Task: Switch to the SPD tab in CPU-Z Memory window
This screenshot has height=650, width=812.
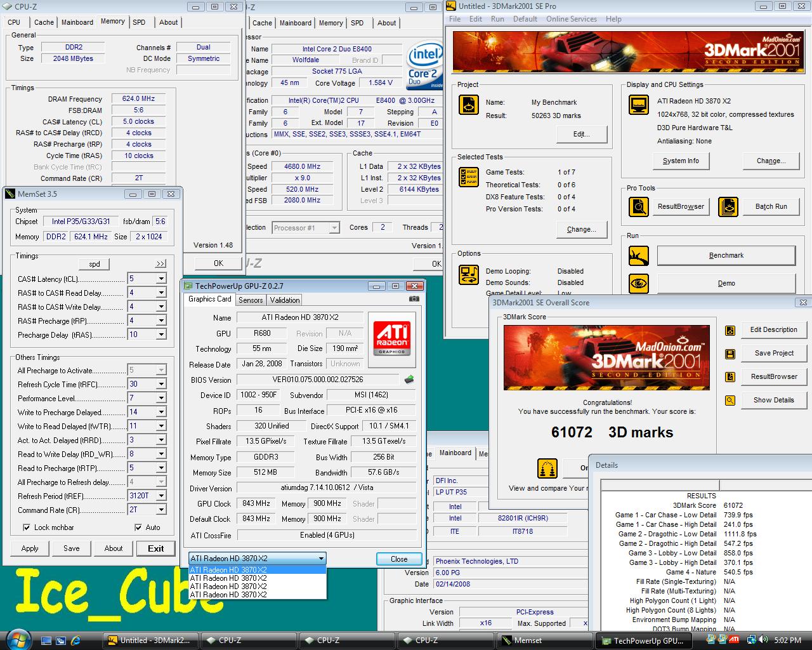Action: 139,22
